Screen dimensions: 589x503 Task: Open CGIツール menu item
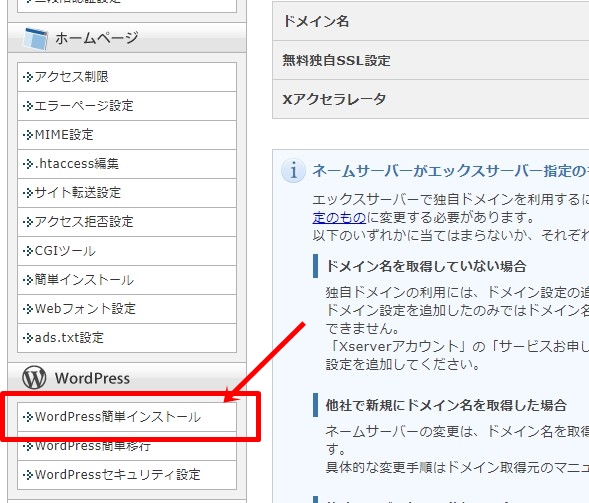pyautogui.click(x=127, y=251)
